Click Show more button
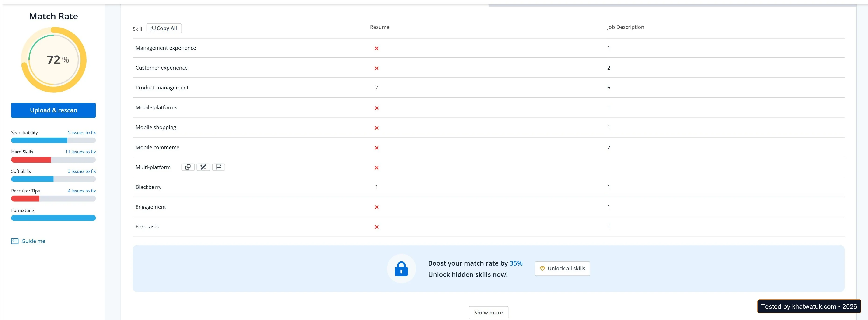868x320 pixels. coord(488,313)
